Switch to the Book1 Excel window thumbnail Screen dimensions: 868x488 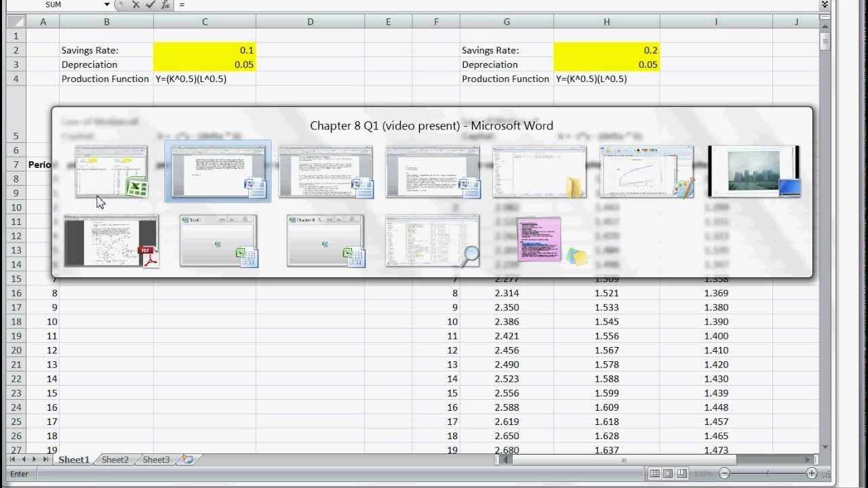(x=218, y=241)
